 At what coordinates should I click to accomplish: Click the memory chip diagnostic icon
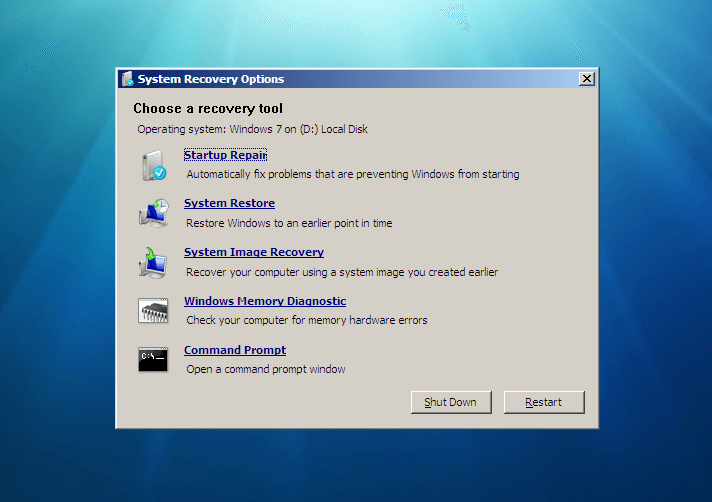153,311
